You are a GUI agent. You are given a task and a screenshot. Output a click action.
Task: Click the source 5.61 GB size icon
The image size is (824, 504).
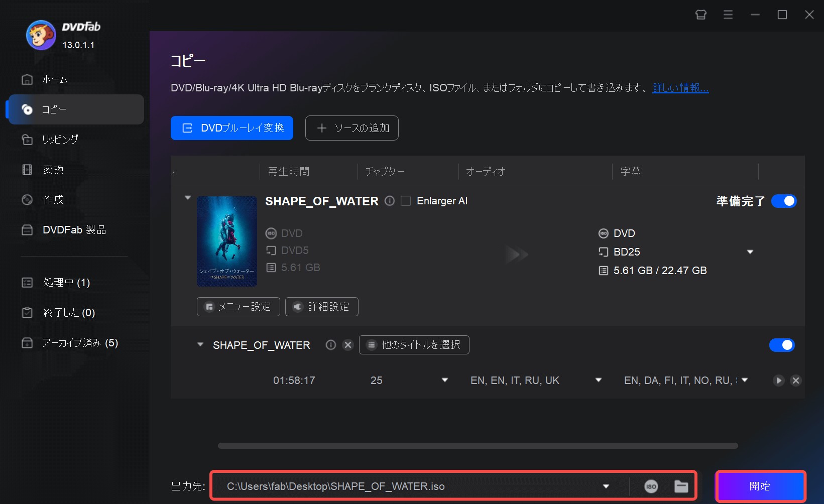[x=271, y=268]
